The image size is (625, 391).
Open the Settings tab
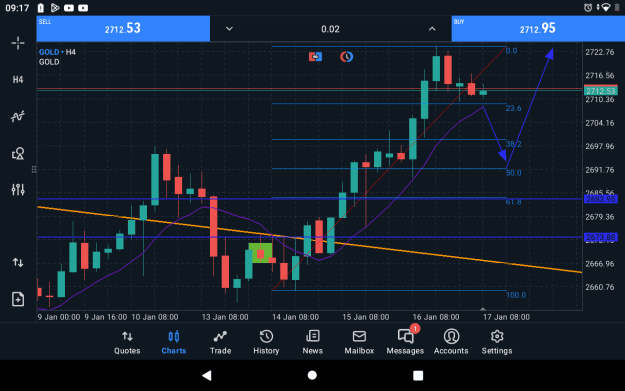click(x=497, y=342)
